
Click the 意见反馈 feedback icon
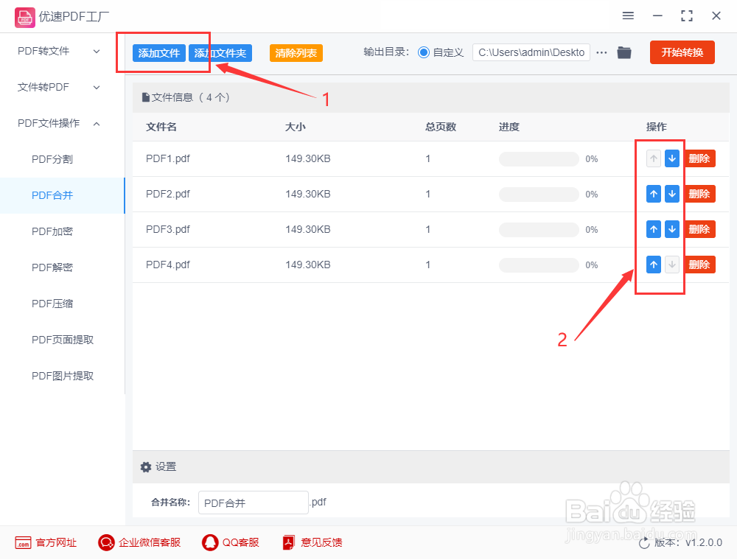pyautogui.click(x=287, y=542)
